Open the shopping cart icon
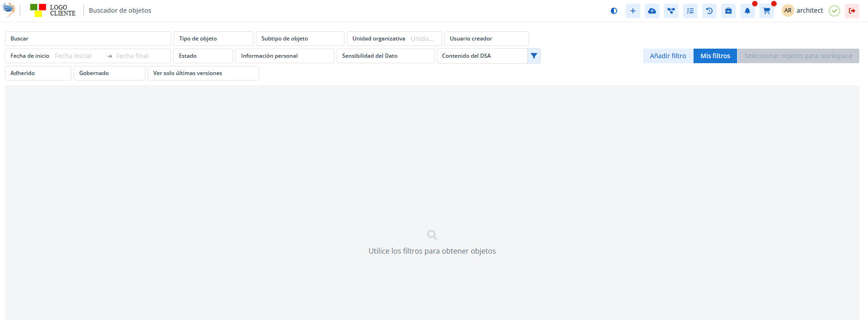This screenshot has height=320, width=868. click(766, 11)
